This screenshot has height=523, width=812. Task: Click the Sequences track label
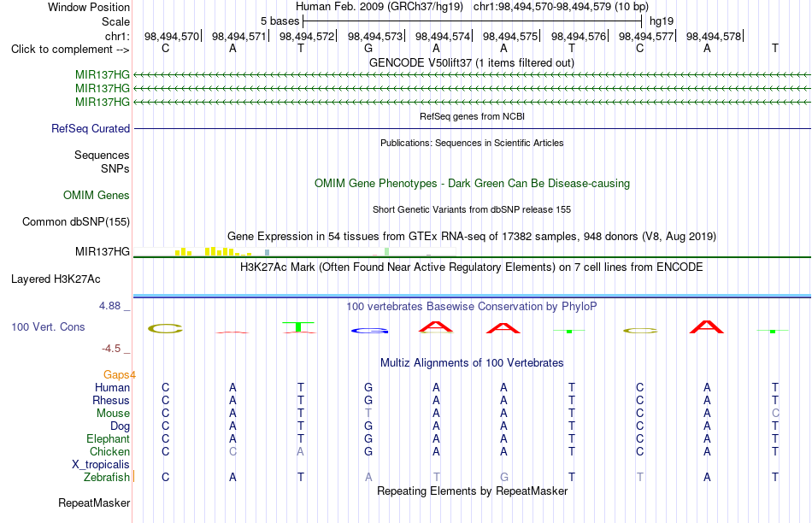pos(102,155)
